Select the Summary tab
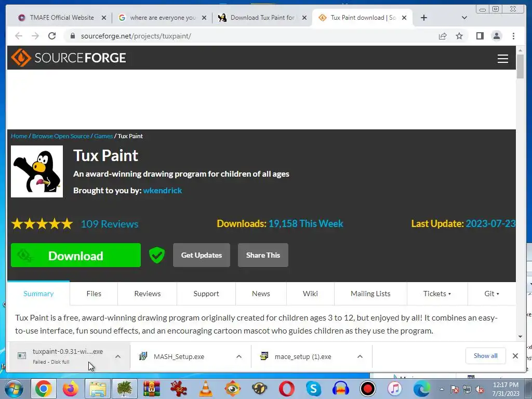 pyautogui.click(x=38, y=294)
